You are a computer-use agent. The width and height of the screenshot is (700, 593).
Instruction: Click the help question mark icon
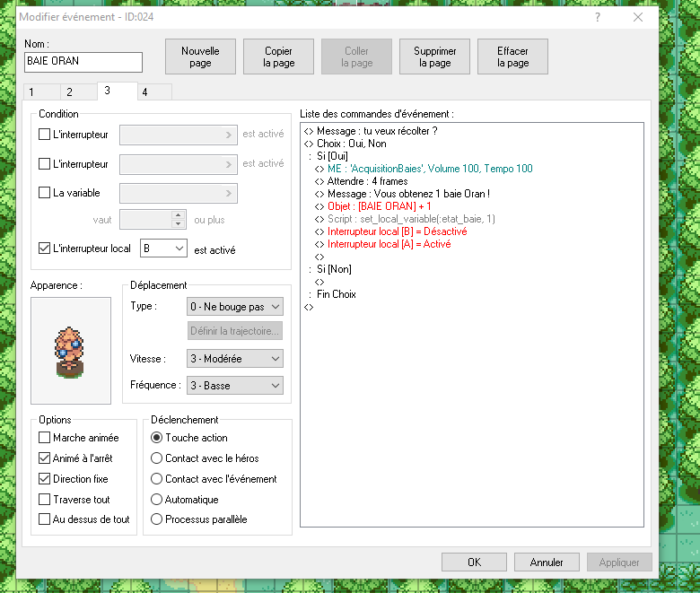(x=598, y=17)
